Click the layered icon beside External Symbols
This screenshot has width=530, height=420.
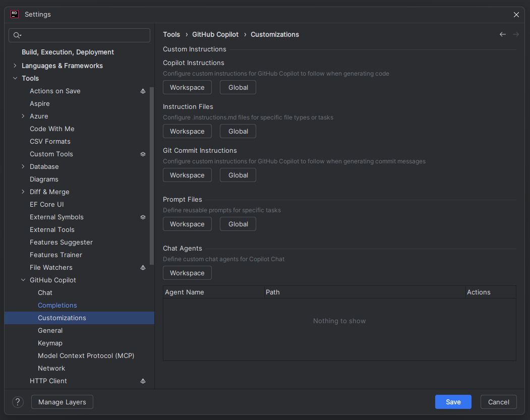143,217
